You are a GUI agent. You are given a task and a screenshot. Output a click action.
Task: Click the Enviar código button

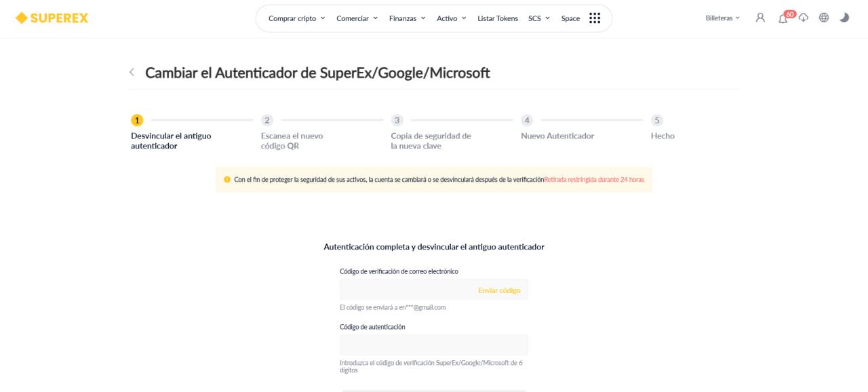tap(500, 290)
